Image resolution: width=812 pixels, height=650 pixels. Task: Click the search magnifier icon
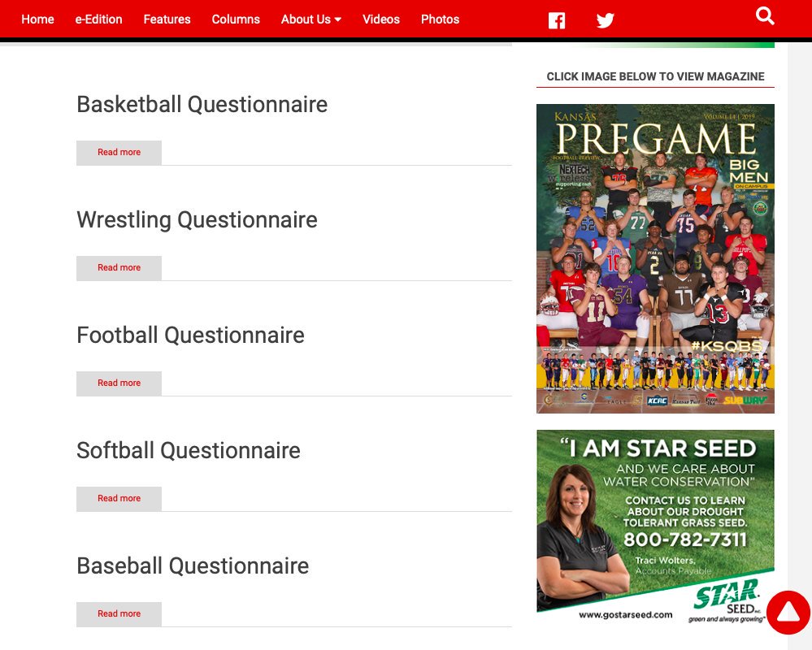point(765,15)
